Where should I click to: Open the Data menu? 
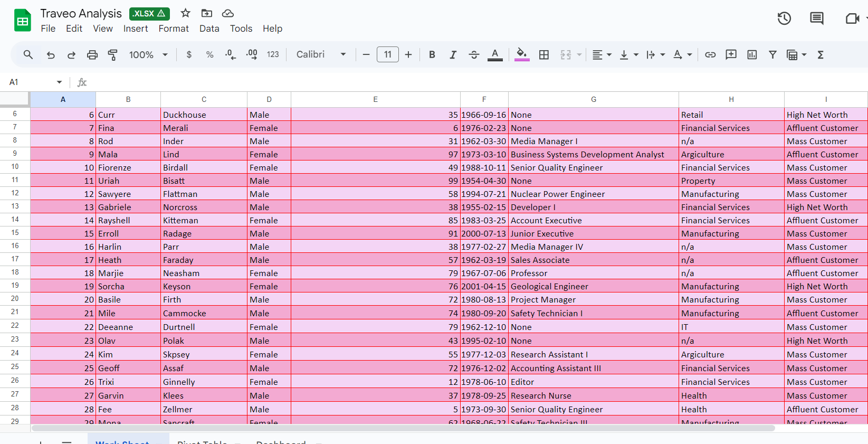209,29
